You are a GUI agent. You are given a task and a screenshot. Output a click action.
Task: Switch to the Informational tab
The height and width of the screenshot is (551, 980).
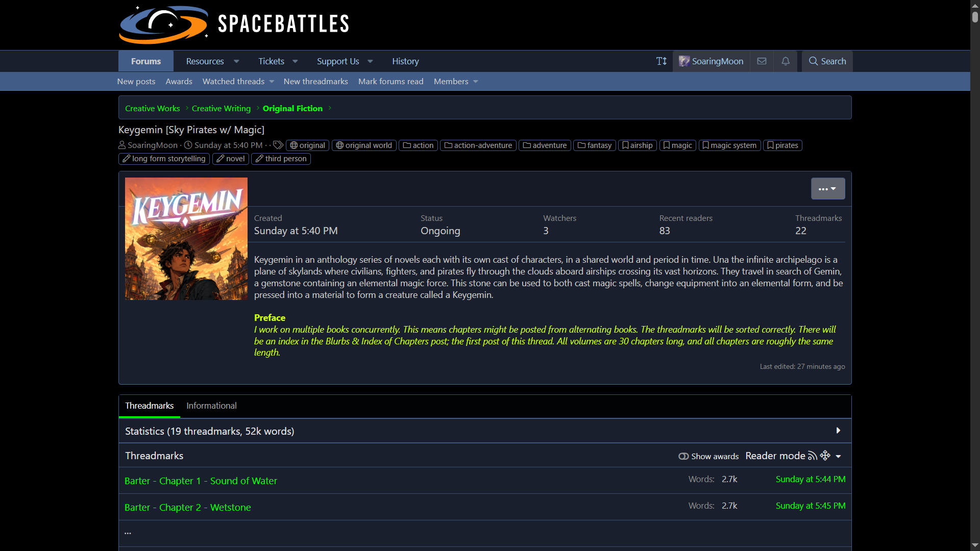tap(211, 406)
